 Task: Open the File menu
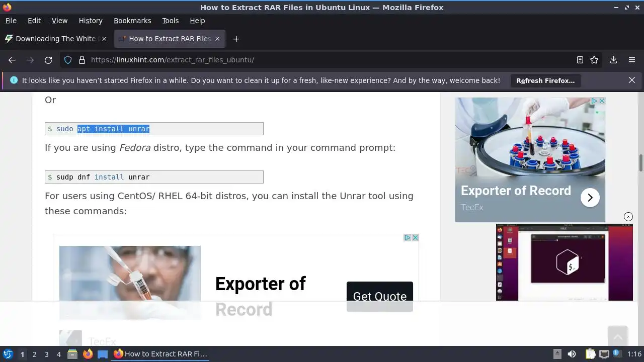(11, 21)
